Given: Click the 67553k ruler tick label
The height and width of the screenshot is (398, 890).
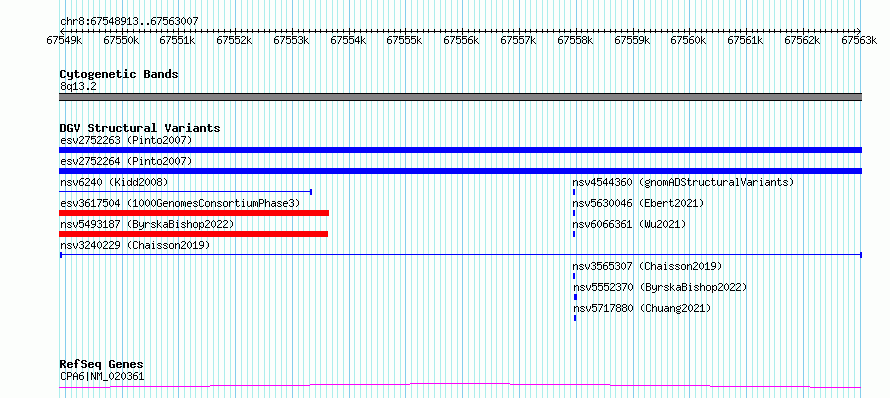Looking at the screenshot, I should [x=292, y=41].
